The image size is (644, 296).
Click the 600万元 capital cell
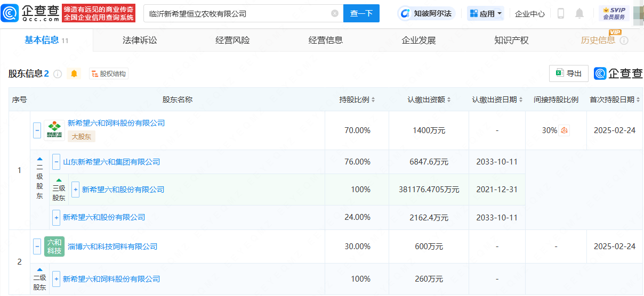pos(429,246)
